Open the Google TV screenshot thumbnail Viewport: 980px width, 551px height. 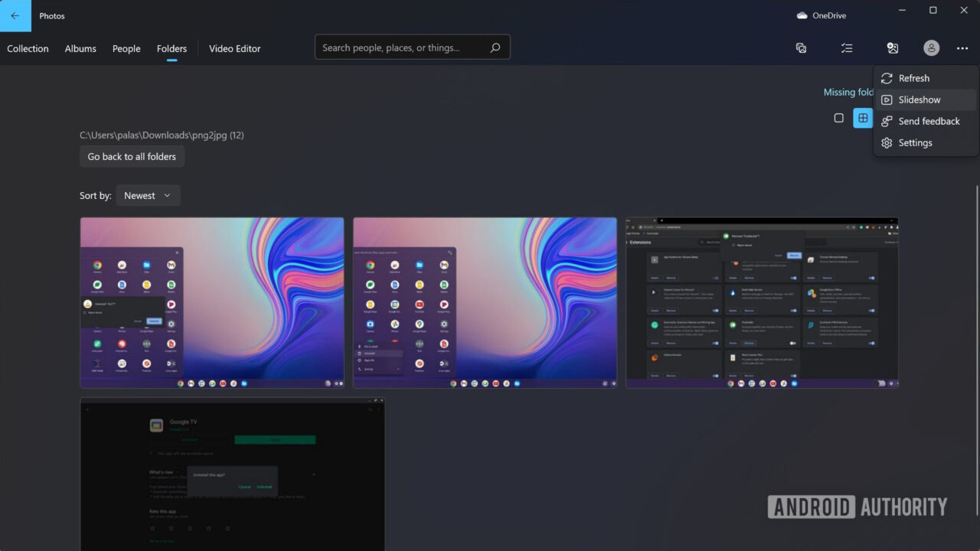click(x=233, y=474)
